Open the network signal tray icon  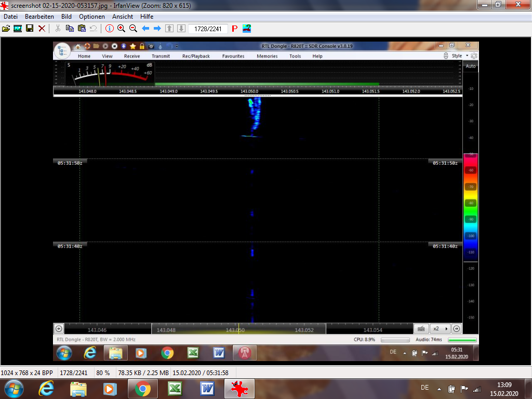(x=477, y=389)
